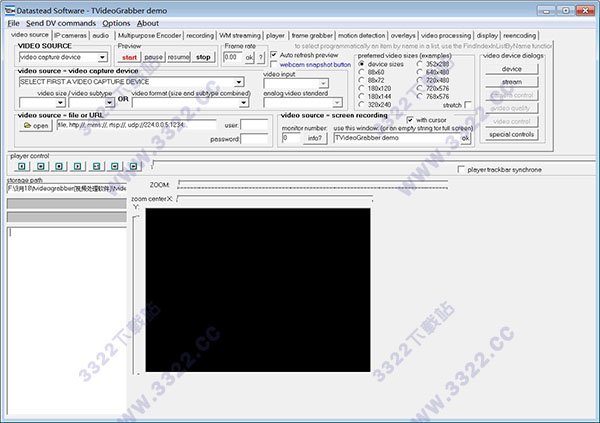Enable webcam snapshot button checkbox
Viewport: 600px width, 423px height.
click(x=274, y=64)
